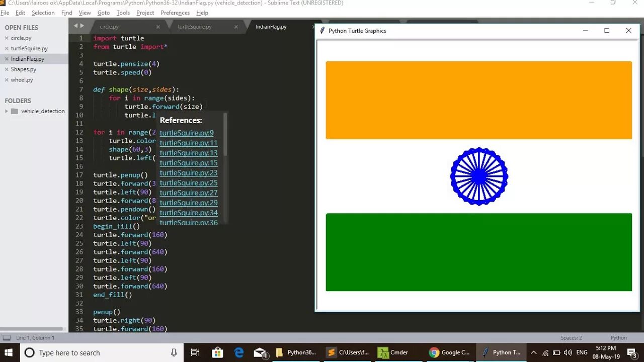Click the Cortana microphone icon

coord(174,352)
